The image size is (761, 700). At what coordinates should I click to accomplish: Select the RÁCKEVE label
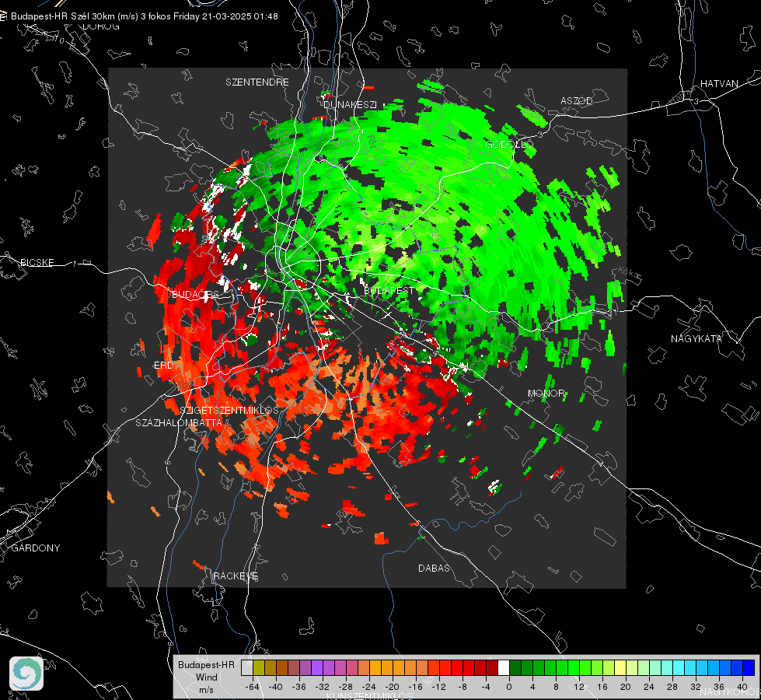pos(236,576)
